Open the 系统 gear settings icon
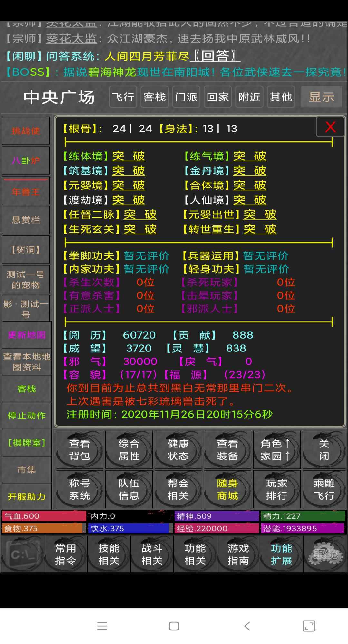 click(x=325, y=554)
